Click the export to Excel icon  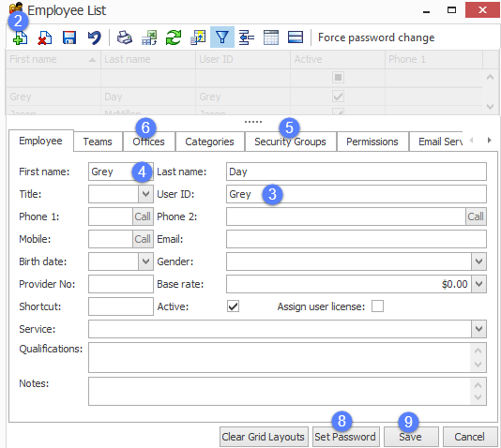click(149, 37)
